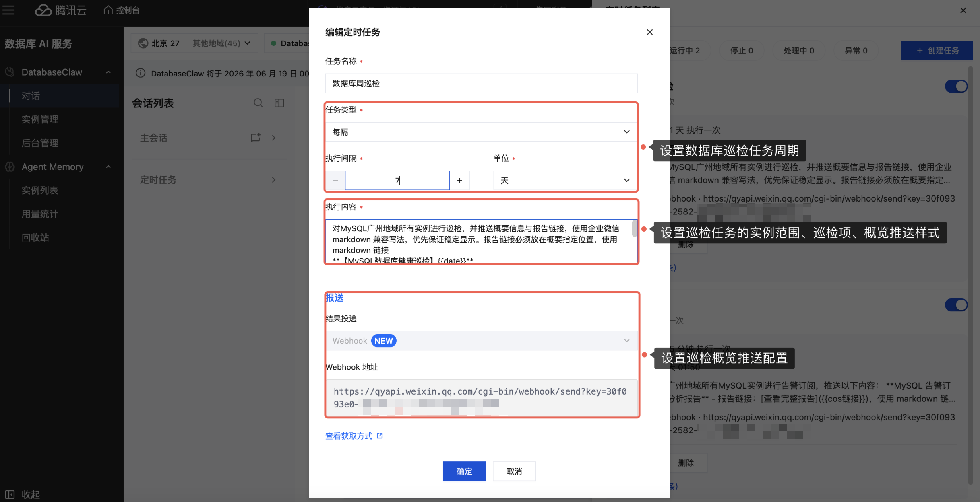980x502 pixels.
Task: Click the 主会话 row label
Action: pyautogui.click(x=153, y=138)
